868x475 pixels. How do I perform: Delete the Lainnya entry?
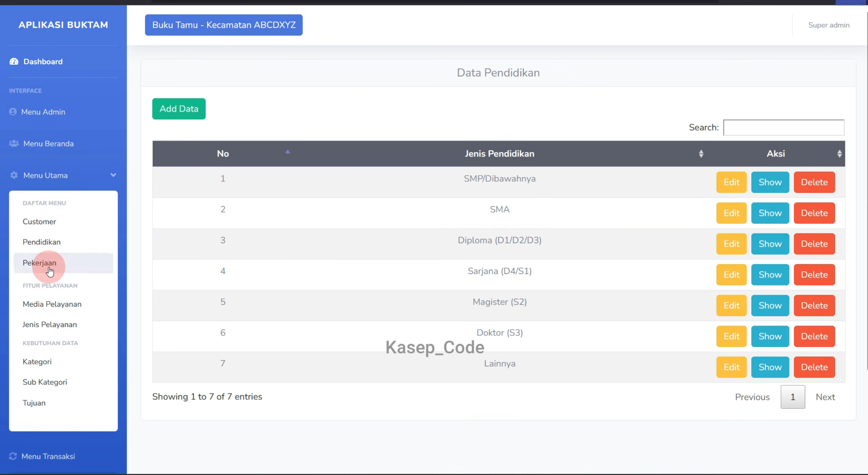point(814,367)
